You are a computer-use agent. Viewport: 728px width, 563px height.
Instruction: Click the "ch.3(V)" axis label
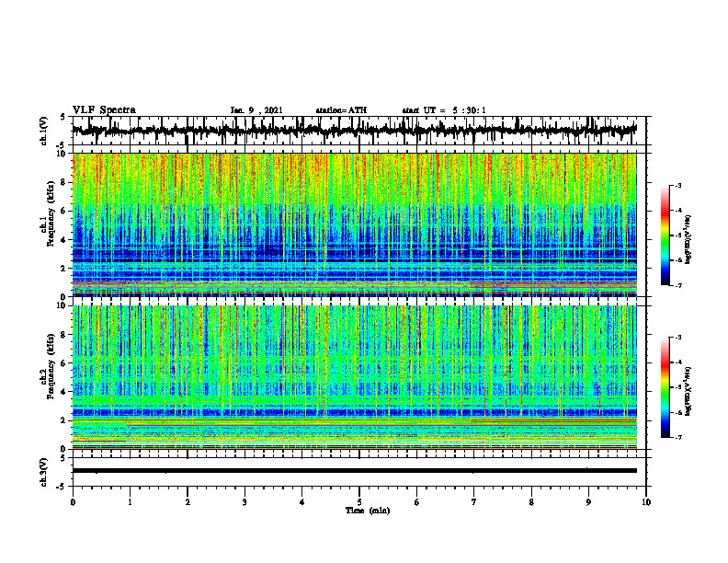[44, 472]
